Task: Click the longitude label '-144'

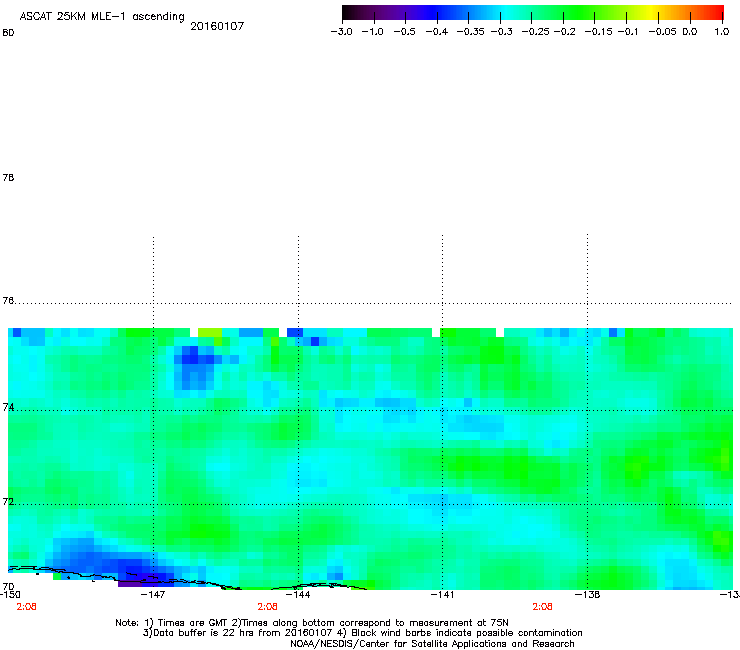Action: coord(298,594)
